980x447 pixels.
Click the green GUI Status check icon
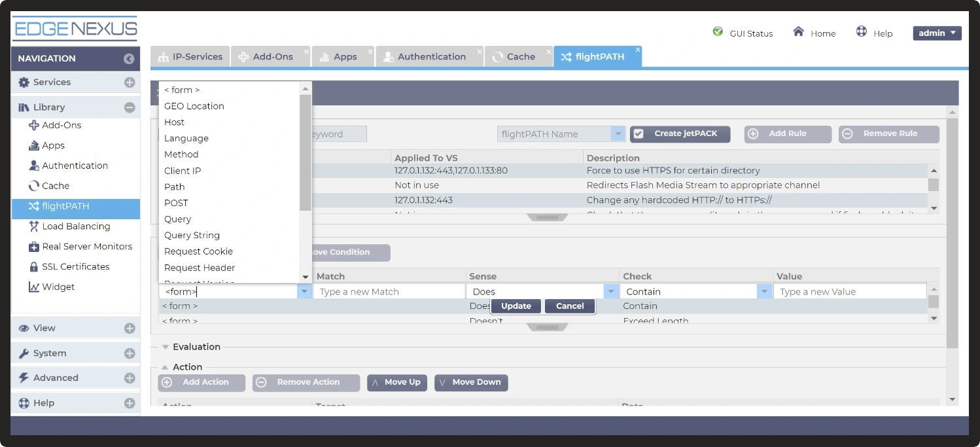(718, 31)
